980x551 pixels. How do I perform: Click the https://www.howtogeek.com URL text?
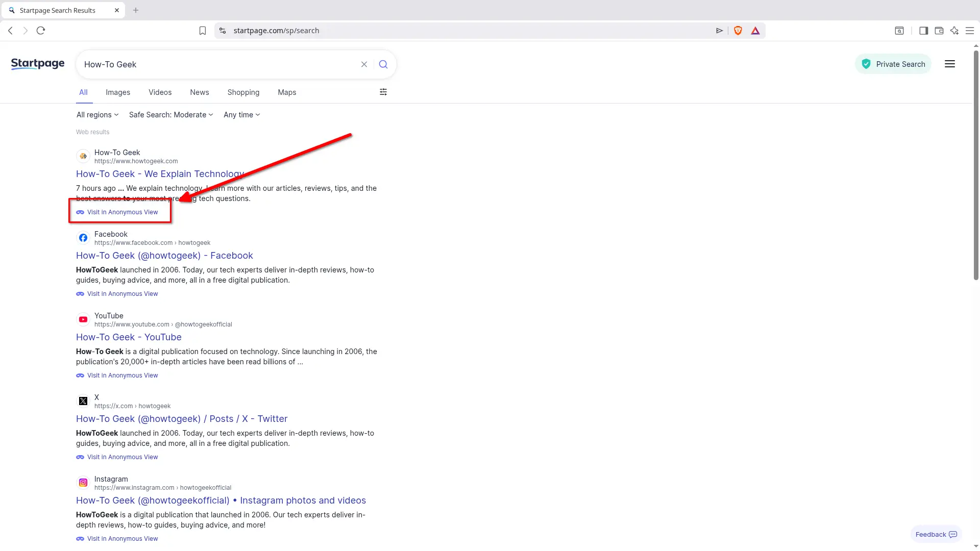(136, 161)
